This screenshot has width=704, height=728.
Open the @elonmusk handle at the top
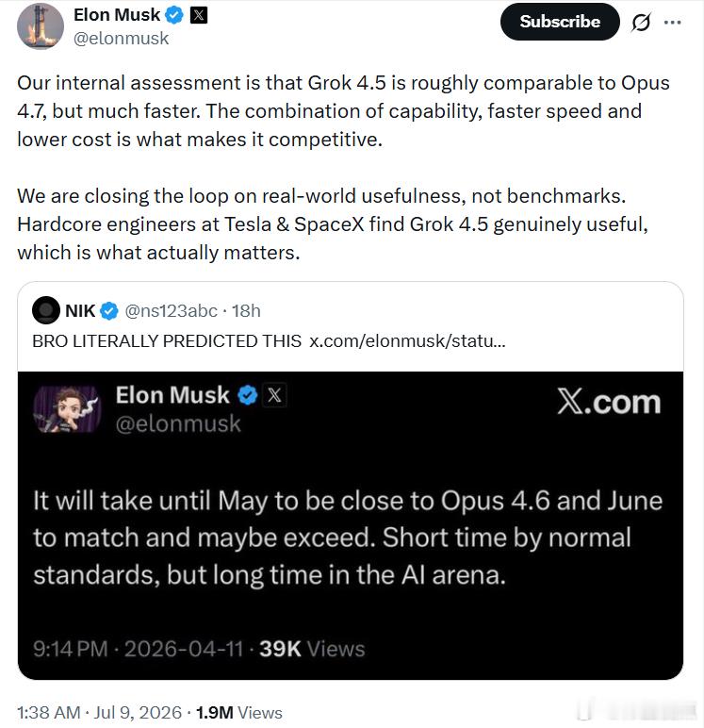tap(121, 39)
